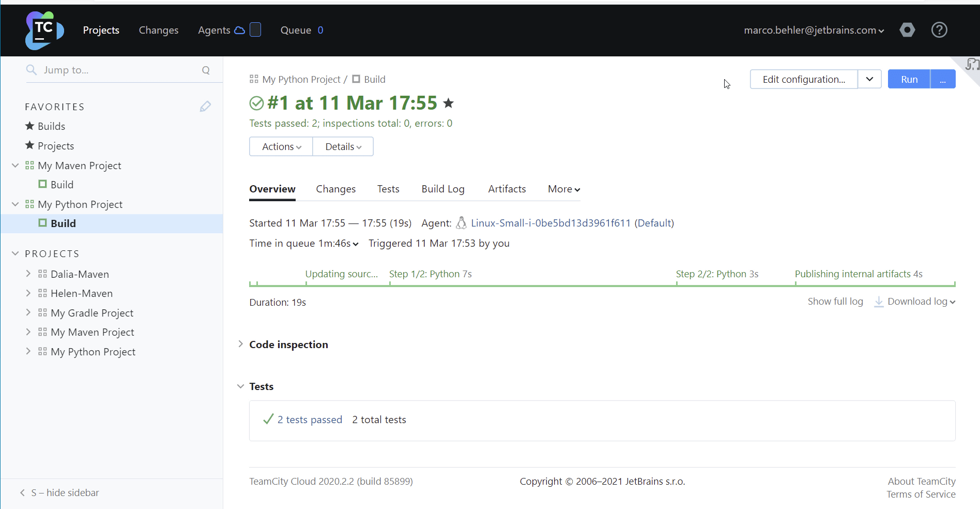Switch to the Build Log tab
Viewport: 980px width, 509px height.
(x=442, y=189)
